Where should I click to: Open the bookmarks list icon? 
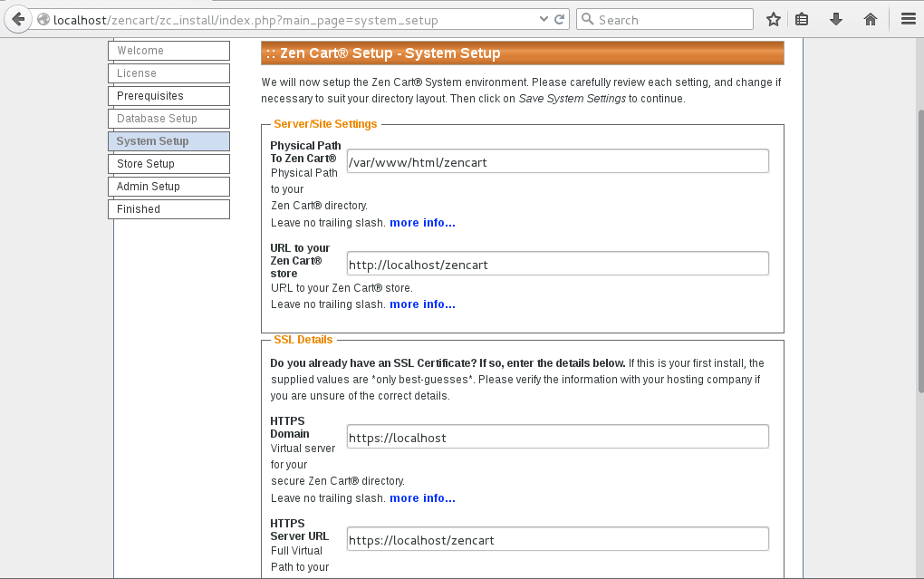click(x=802, y=19)
